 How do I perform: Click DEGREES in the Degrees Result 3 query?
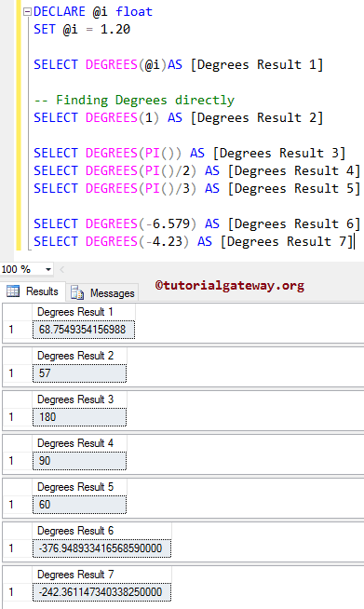tap(112, 154)
